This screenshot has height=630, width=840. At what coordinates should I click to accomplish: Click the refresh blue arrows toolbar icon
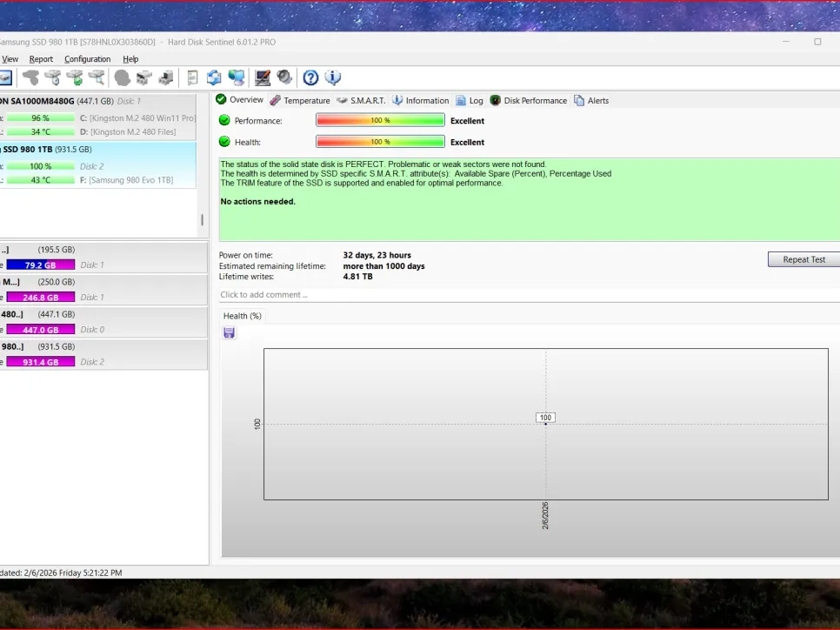(213, 78)
